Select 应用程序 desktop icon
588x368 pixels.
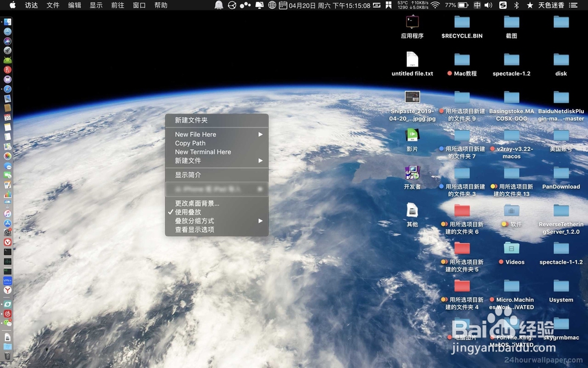[x=412, y=28]
